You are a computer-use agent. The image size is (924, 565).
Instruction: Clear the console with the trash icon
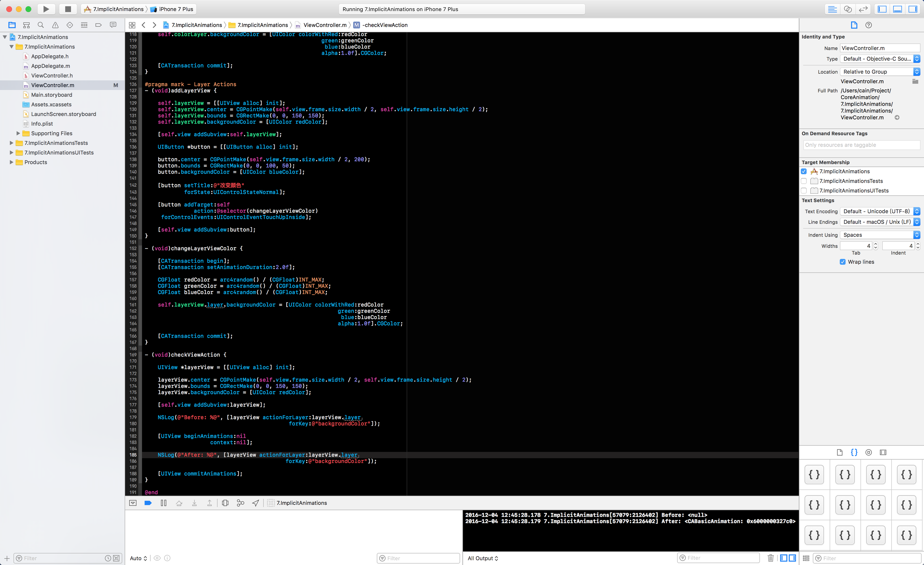pyautogui.click(x=770, y=558)
